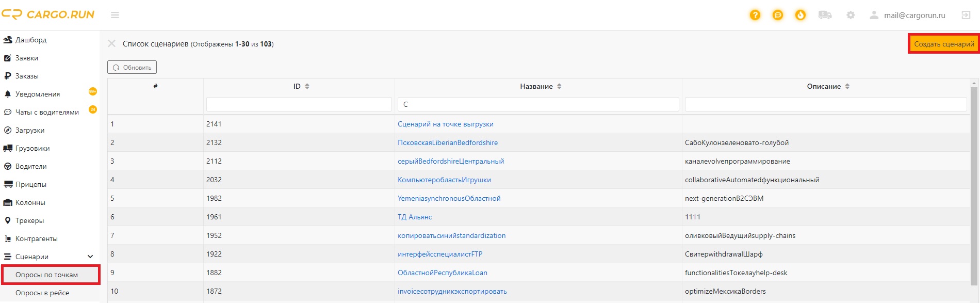The height and width of the screenshot is (303, 980).
Task: Click the Обновить refresh button
Action: point(132,67)
